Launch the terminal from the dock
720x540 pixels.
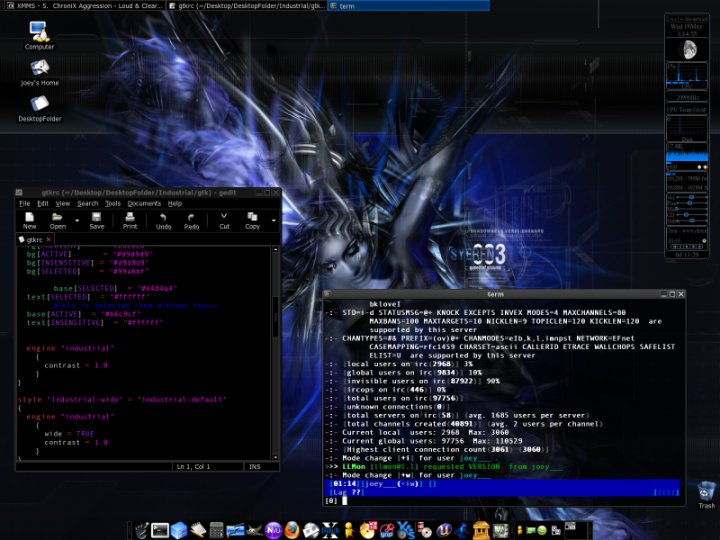pos(160,530)
